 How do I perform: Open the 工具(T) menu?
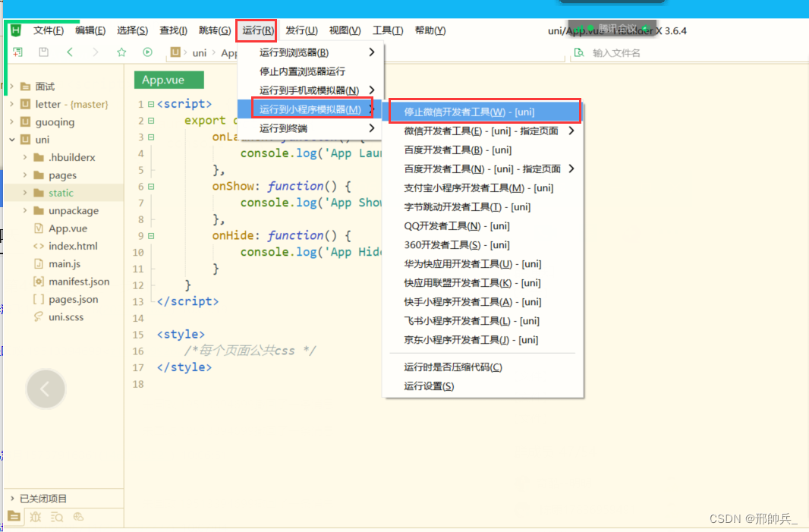[388, 30]
